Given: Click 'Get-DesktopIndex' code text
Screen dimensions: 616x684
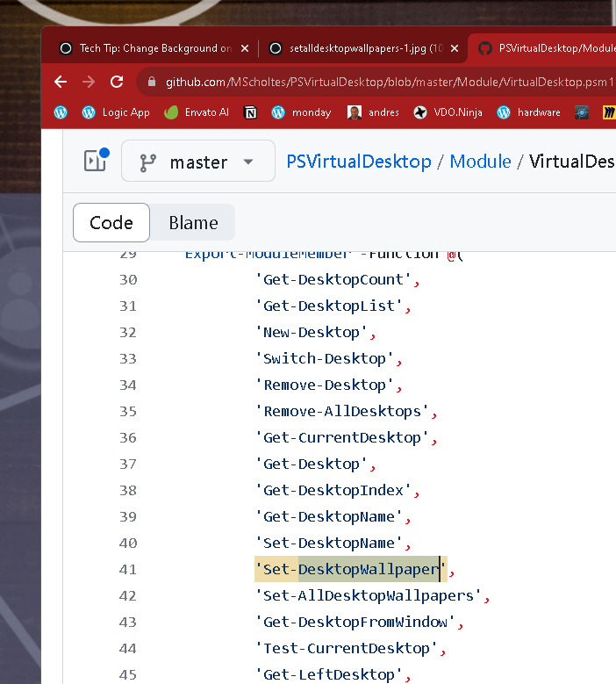Looking at the screenshot, I should click(x=333, y=490).
